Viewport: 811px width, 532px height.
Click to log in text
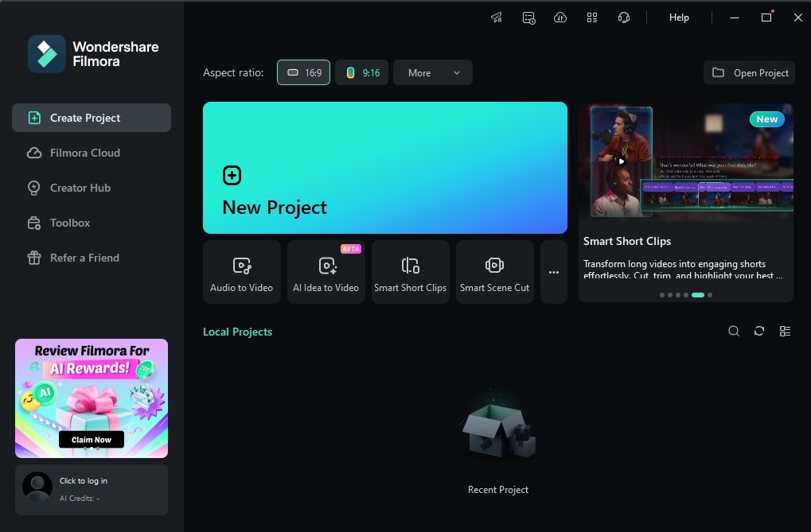click(x=84, y=481)
